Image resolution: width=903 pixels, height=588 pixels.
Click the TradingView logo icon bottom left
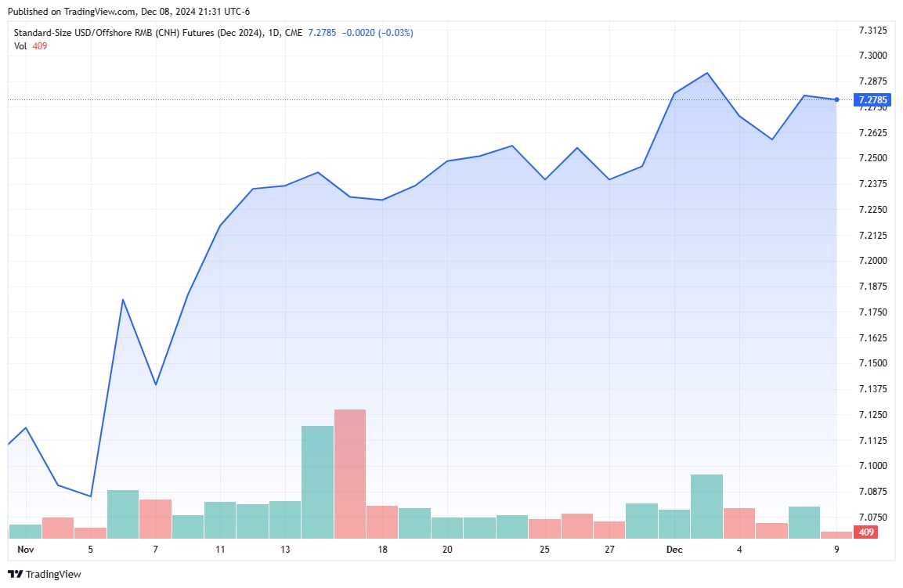[14, 574]
